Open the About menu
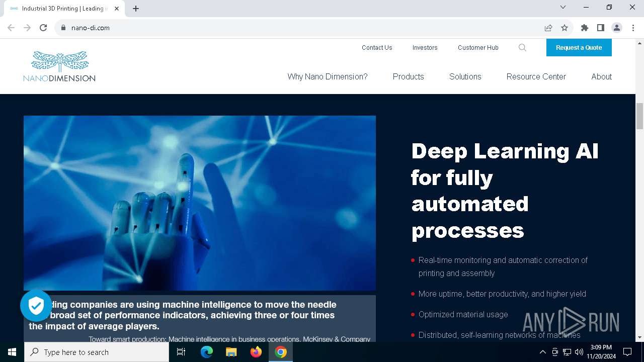The height and width of the screenshot is (362, 644). pyautogui.click(x=602, y=76)
